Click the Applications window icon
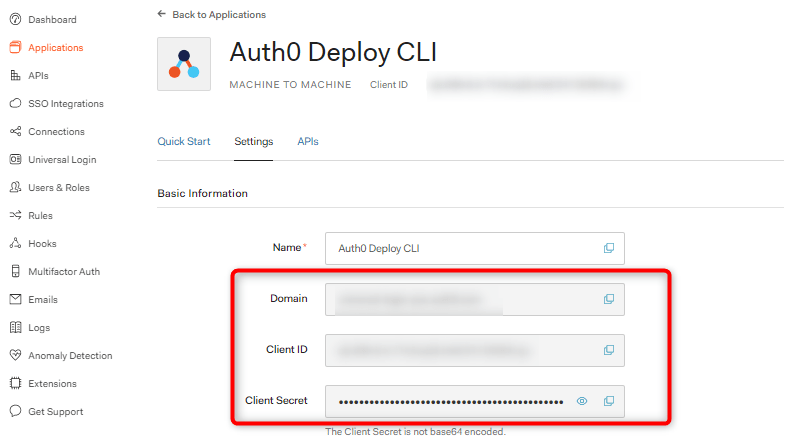Screen dimensions: 800x446 (x=16, y=47)
